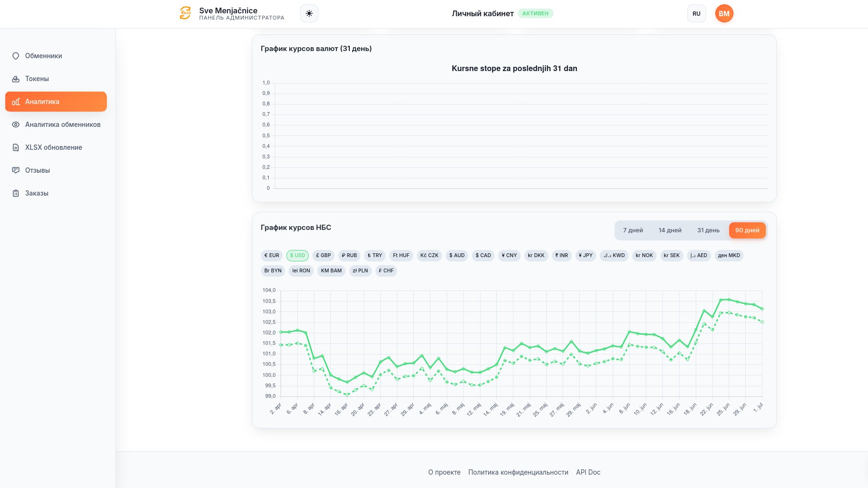Click the eye icon for Аналитика обменников
Screen dimensions: 868x488
tap(16, 125)
